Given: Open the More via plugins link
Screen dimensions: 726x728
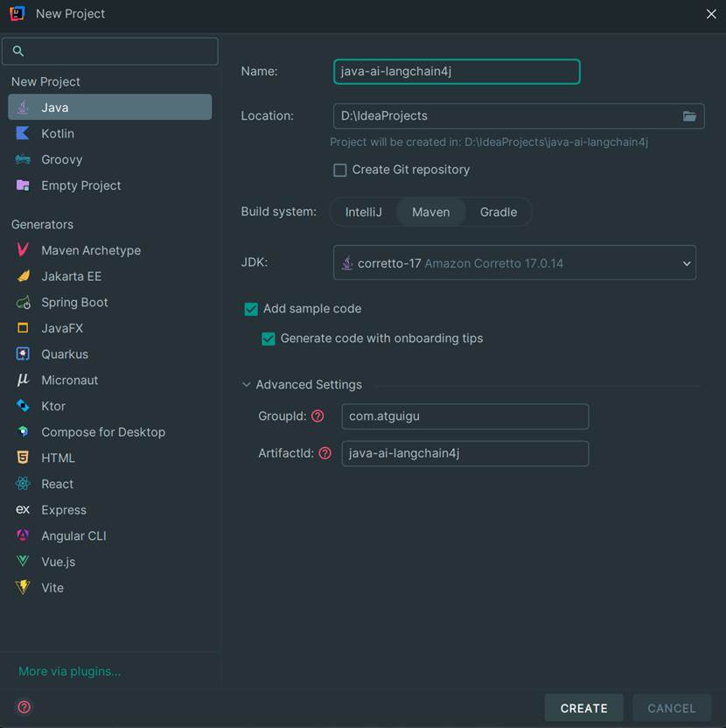Looking at the screenshot, I should [70, 671].
